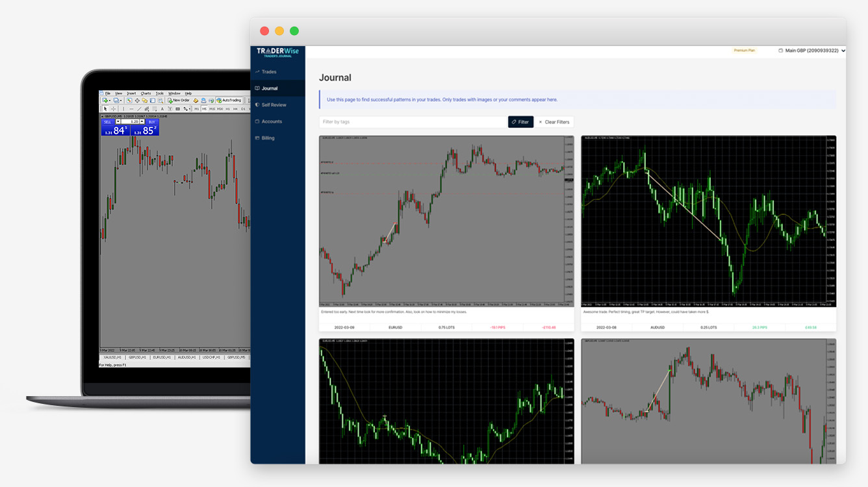Open the Main GBP account dropdown
This screenshot has height=487, width=868.
[x=812, y=51]
